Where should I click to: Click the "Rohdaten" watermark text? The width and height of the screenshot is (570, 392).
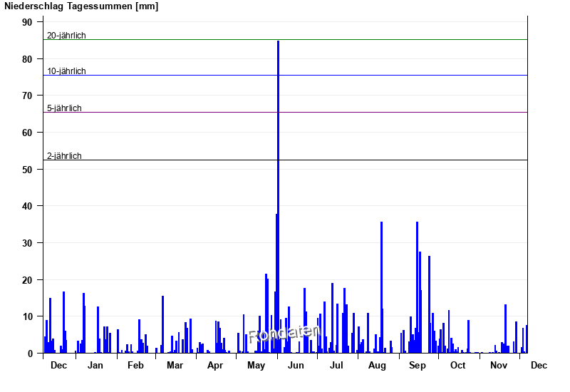(x=274, y=334)
